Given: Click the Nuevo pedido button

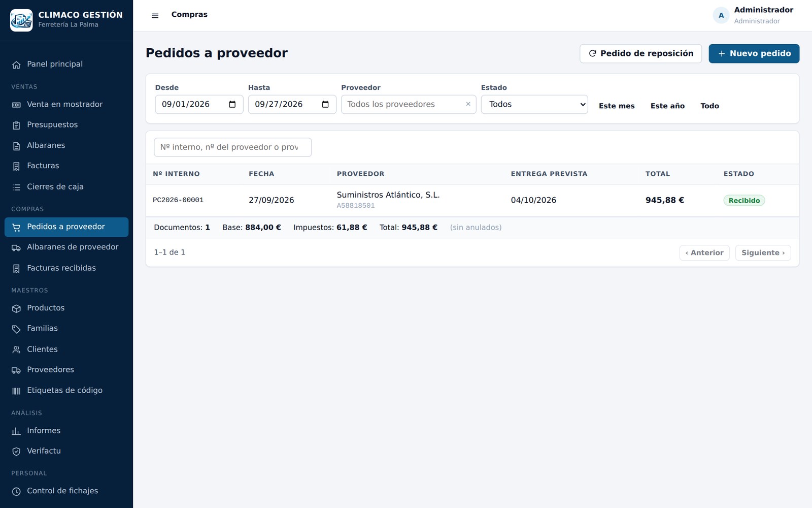Looking at the screenshot, I should tap(754, 53).
